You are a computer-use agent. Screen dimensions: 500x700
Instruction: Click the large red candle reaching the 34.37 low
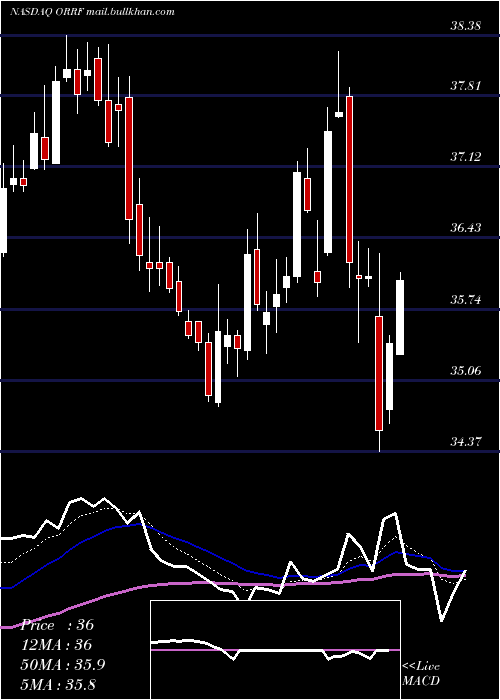[x=379, y=373]
